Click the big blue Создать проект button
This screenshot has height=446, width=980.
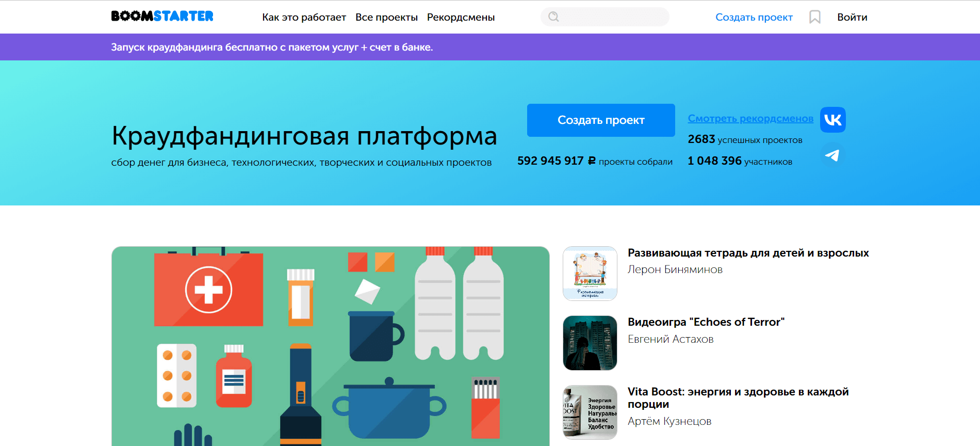pos(601,120)
